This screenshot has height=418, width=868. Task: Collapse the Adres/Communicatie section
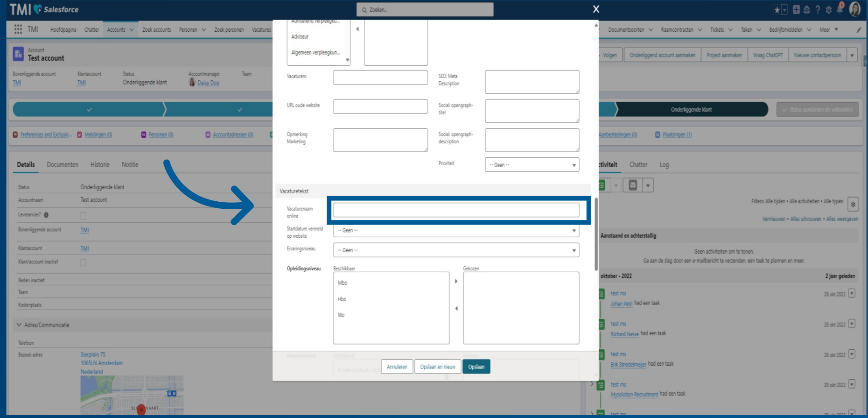tap(19, 325)
